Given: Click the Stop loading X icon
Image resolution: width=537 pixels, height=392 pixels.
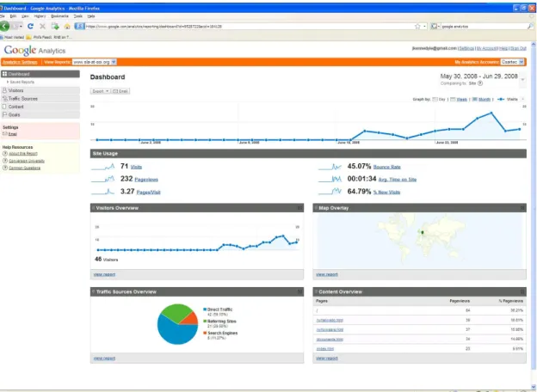Looking at the screenshot, I should pyautogui.click(x=42, y=26).
